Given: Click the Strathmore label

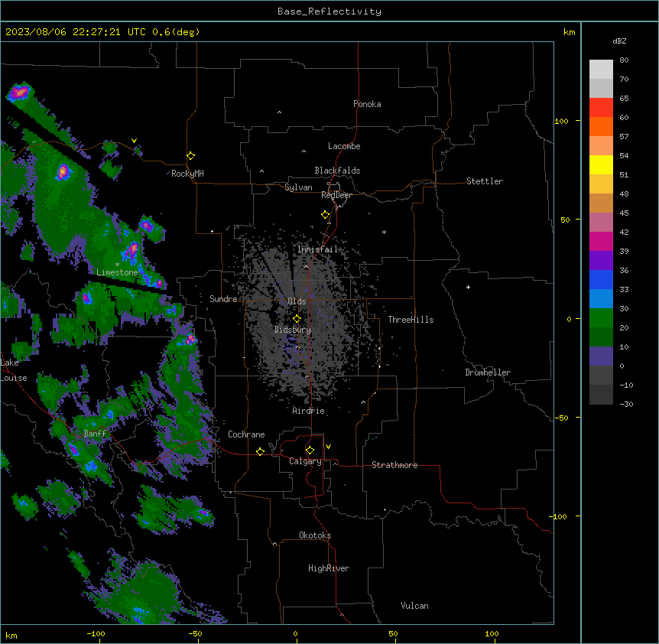Looking at the screenshot, I should pyautogui.click(x=394, y=465).
